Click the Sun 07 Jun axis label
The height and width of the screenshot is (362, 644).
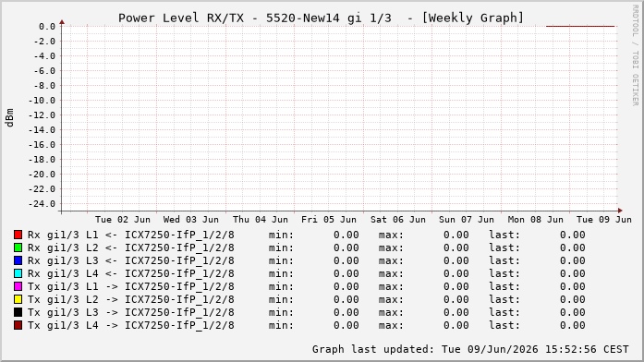click(x=467, y=220)
